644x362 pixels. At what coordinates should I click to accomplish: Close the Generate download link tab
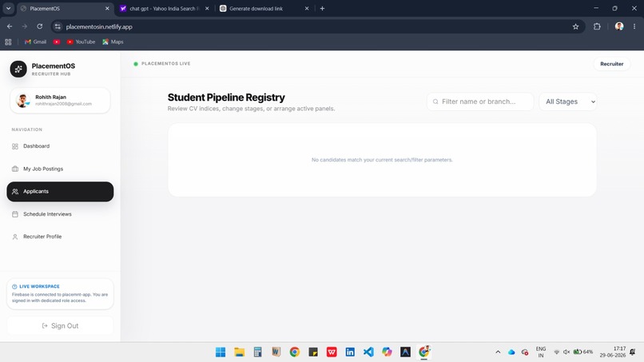307,8
